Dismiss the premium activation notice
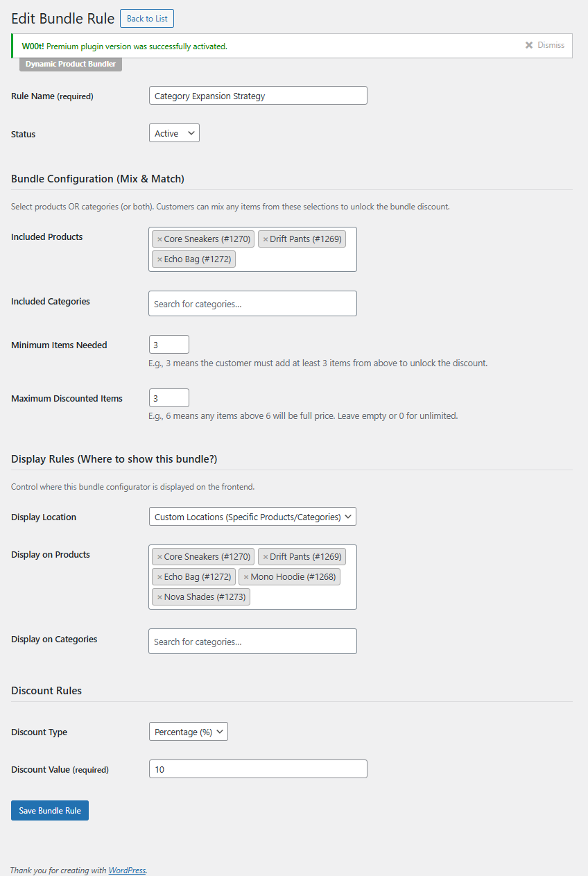 (x=545, y=45)
